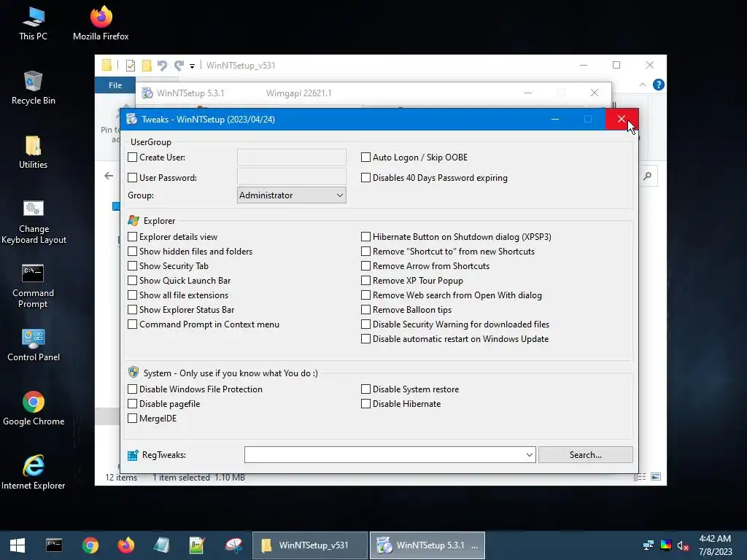Click Undo in Explorer quick access toolbar
Screen dimensions: 747x560
[x=162, y=66]
